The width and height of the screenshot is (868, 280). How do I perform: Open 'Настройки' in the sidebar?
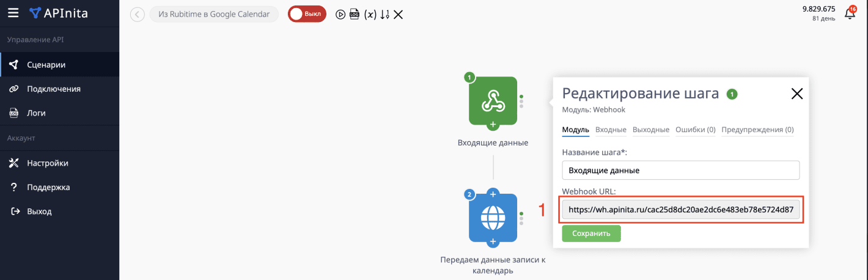coord(59,163)
